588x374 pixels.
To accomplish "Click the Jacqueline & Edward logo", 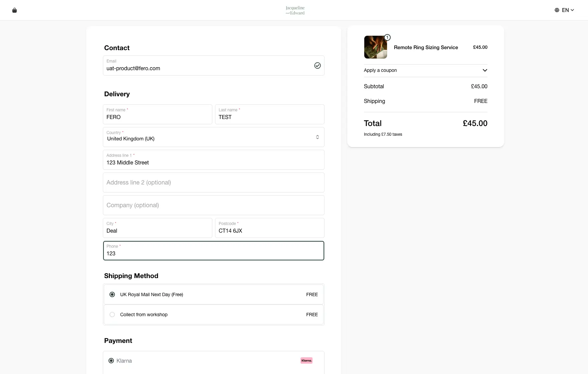I will (x=295, y=10).
